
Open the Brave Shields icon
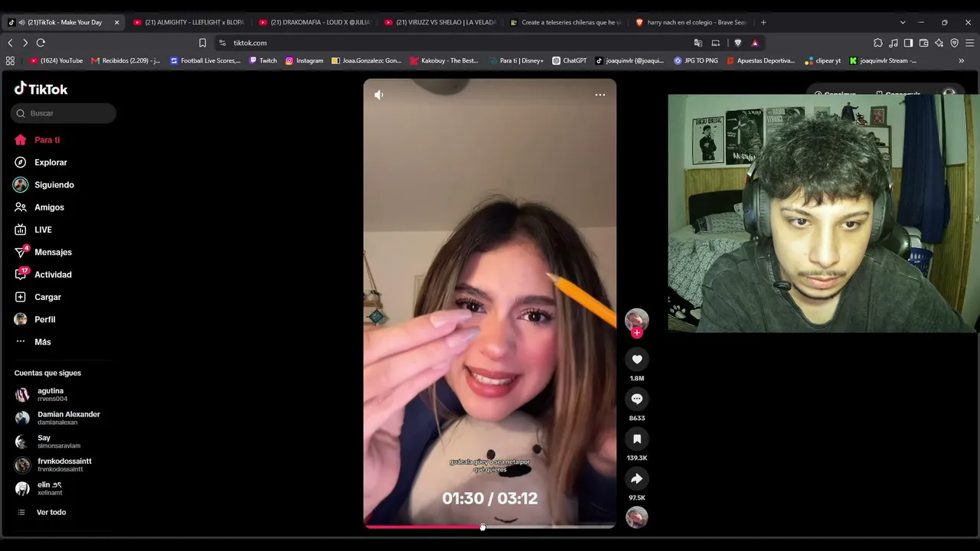738,43
